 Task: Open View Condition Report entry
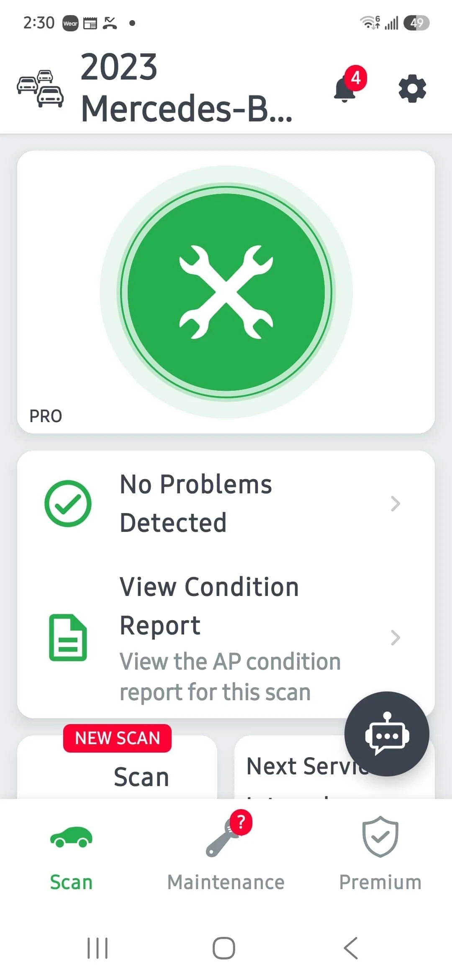[226, 637]
